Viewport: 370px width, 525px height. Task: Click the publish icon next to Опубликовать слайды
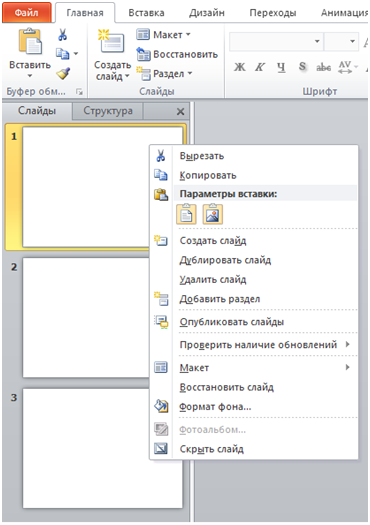(161, 322)
